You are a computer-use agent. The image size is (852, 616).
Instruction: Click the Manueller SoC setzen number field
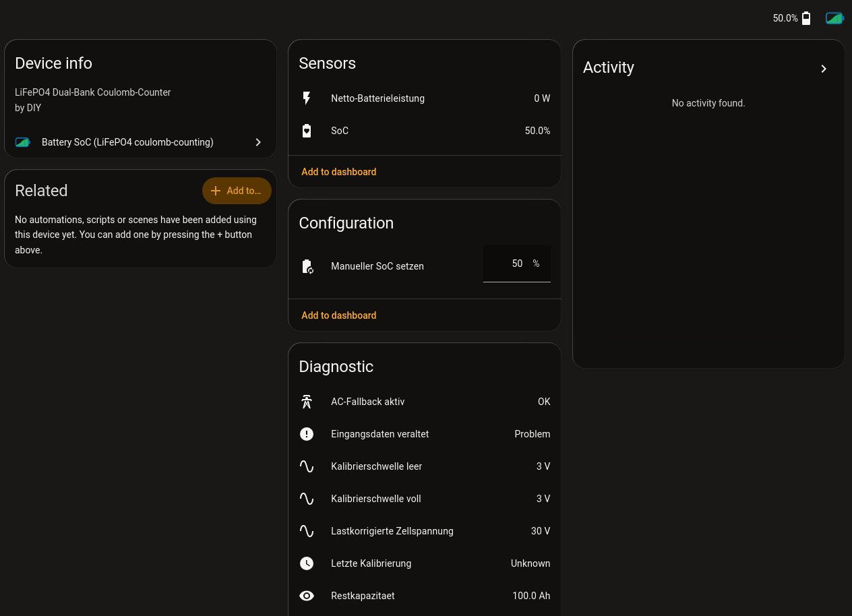coord(517,264)
